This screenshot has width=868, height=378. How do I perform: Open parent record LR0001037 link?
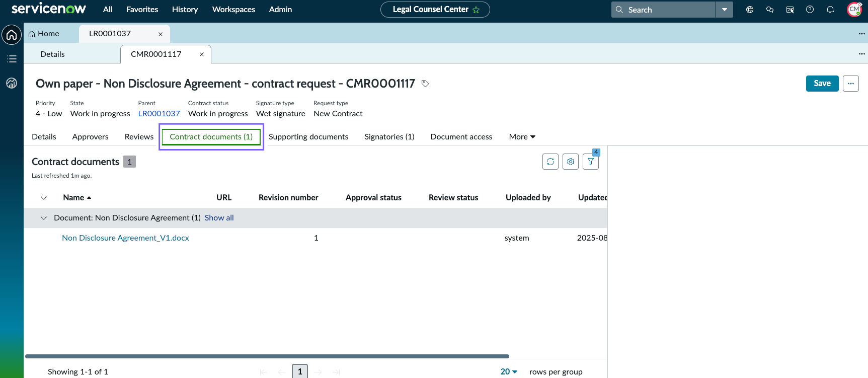(x=159, y=114)
